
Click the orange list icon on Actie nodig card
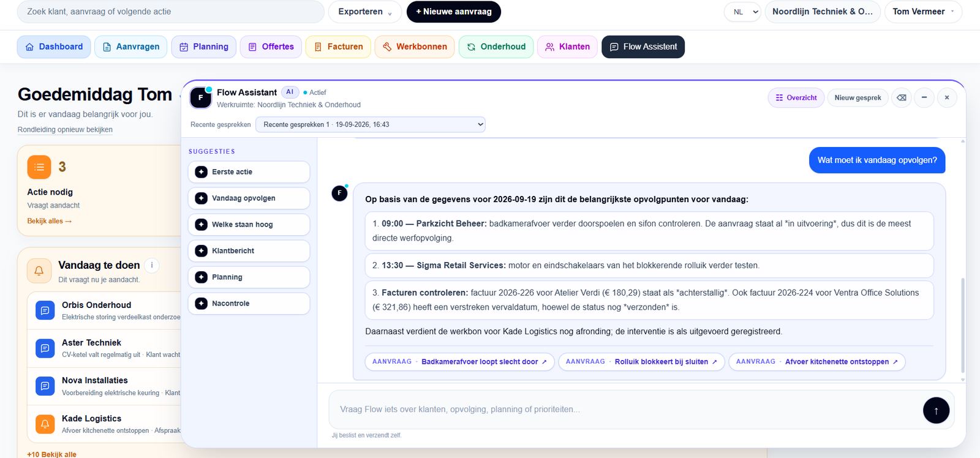coord(39,167)
